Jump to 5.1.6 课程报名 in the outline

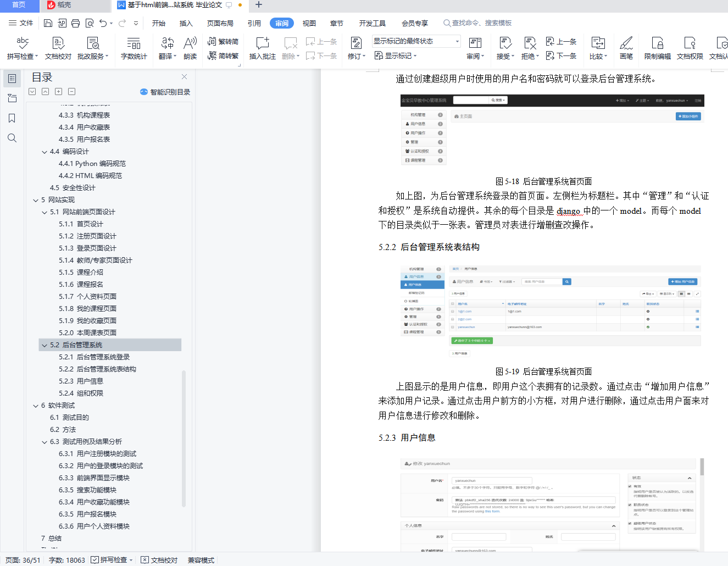81,285
